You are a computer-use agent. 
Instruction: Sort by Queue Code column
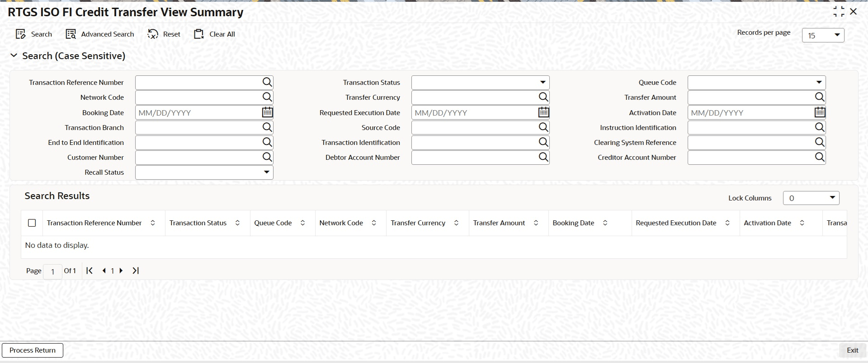(x=302, y=223)
